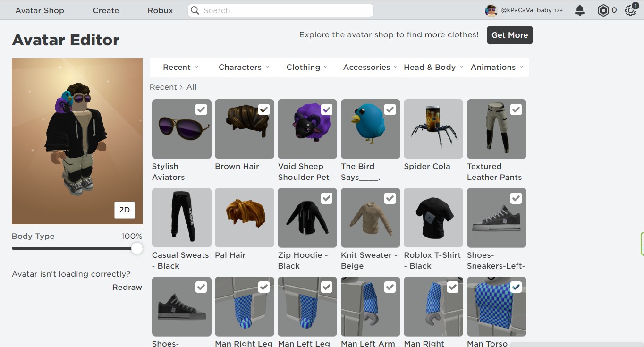644x347 pixels.
Task: Click the Get More button
Action: click(x=510, y=35)
